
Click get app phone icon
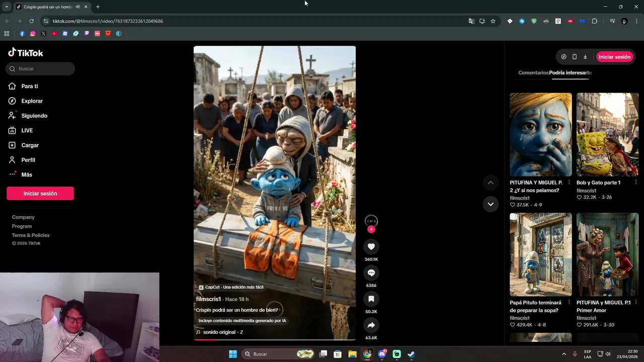pos(575,57)
